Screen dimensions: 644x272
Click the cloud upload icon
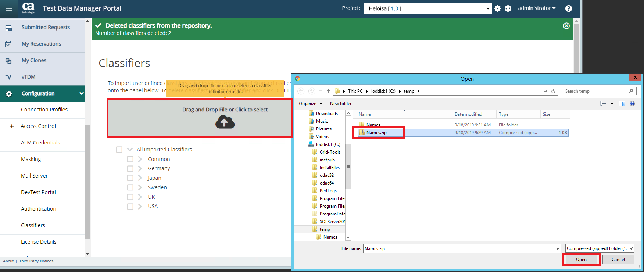click(225, 122)
